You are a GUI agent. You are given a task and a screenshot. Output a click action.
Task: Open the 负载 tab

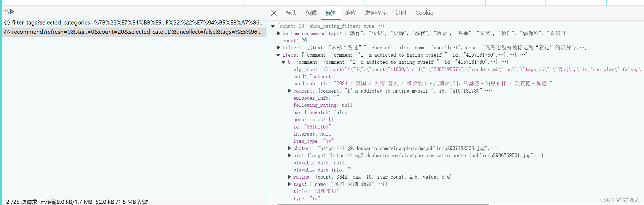311,13
